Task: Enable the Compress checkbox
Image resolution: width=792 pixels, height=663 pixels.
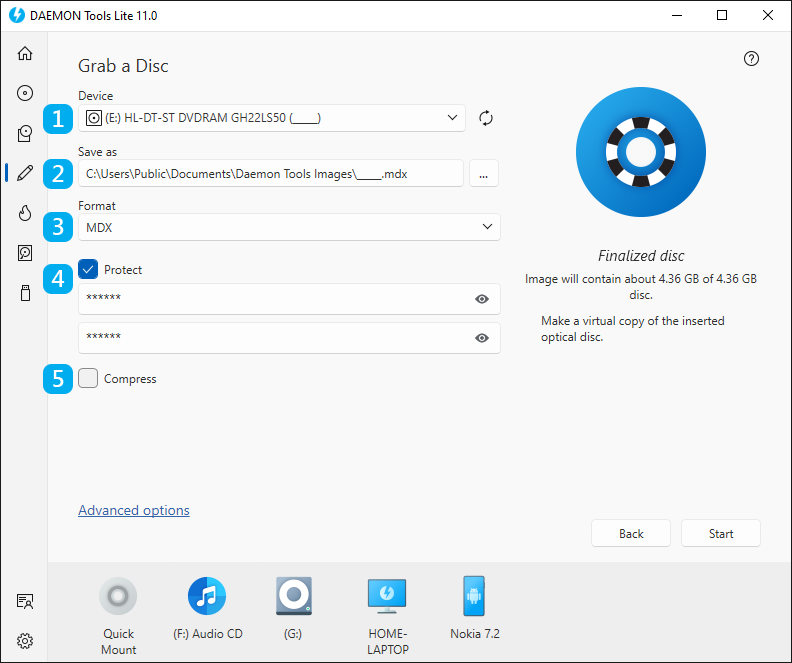Action: (x=88, y=379)
